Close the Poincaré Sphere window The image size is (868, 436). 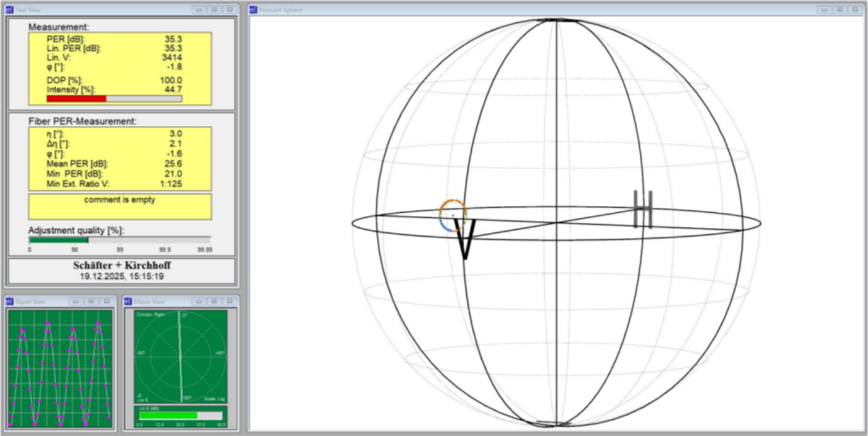tap(855, 9)
